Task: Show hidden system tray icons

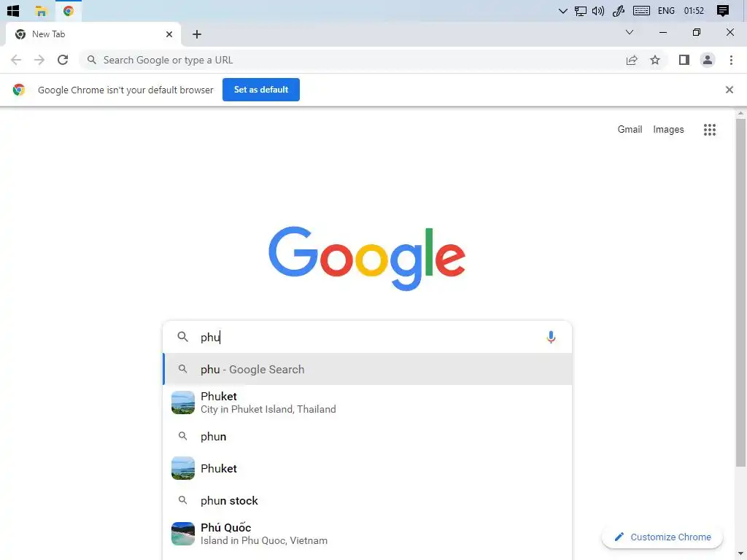Action: 562,11
